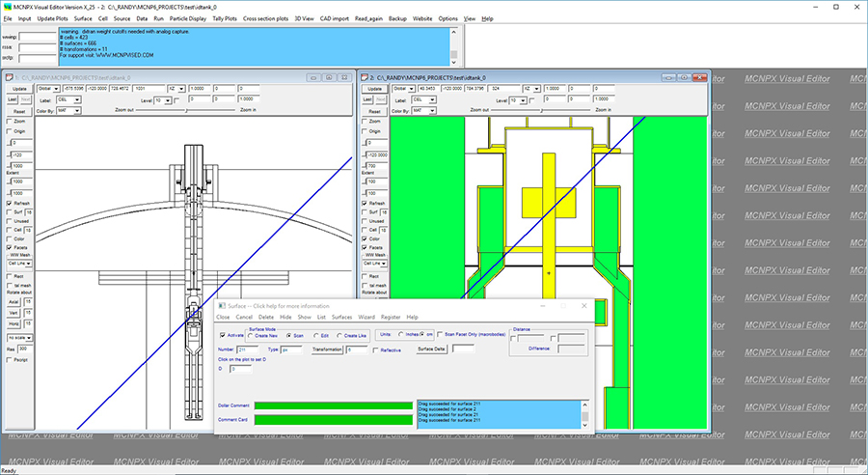Click Update button in plot window 2
Viewport: 868px width, 475px height.
375,89
